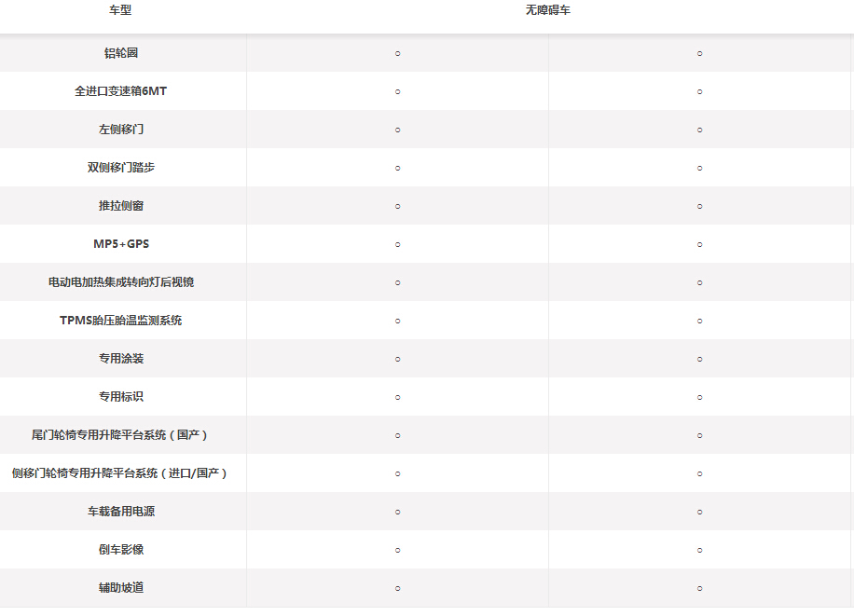Select the 专用标识 row label
854x616 pixels.
click(121, 397)
